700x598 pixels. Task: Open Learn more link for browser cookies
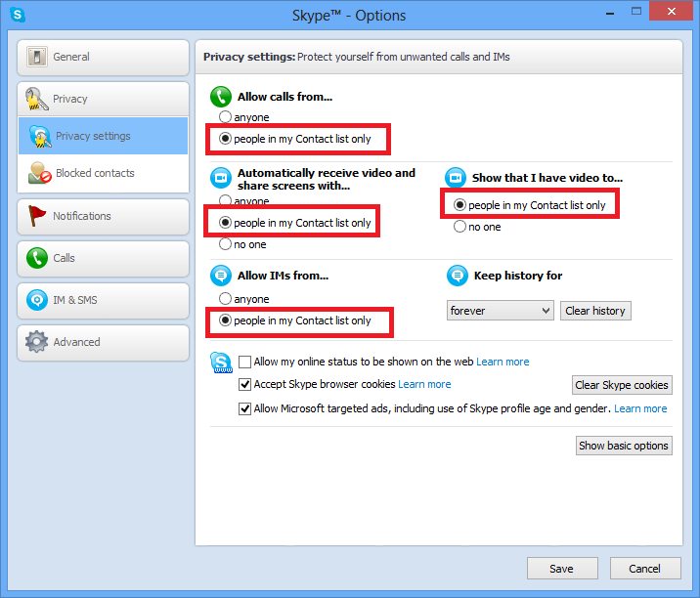(x=424, y=384)
